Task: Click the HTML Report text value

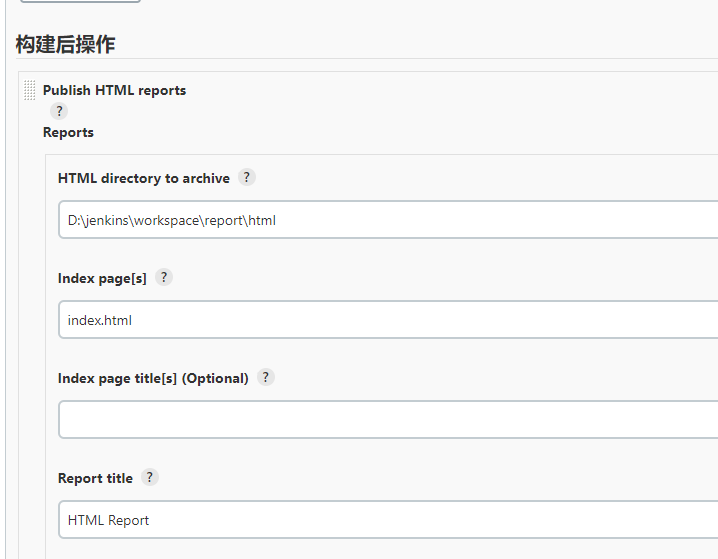Action: [x=108, y=520]
